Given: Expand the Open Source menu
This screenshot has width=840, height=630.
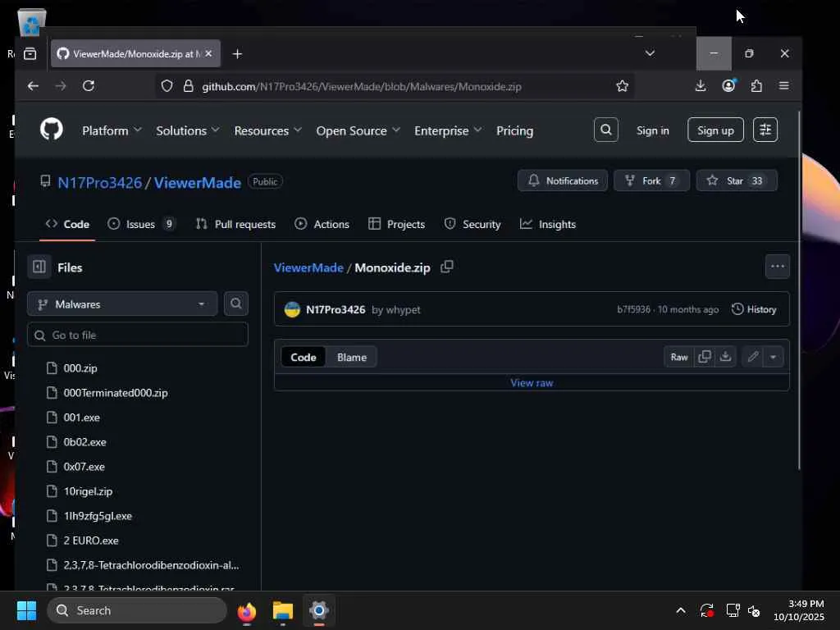Looking at the screenshot, I should 358,130.
